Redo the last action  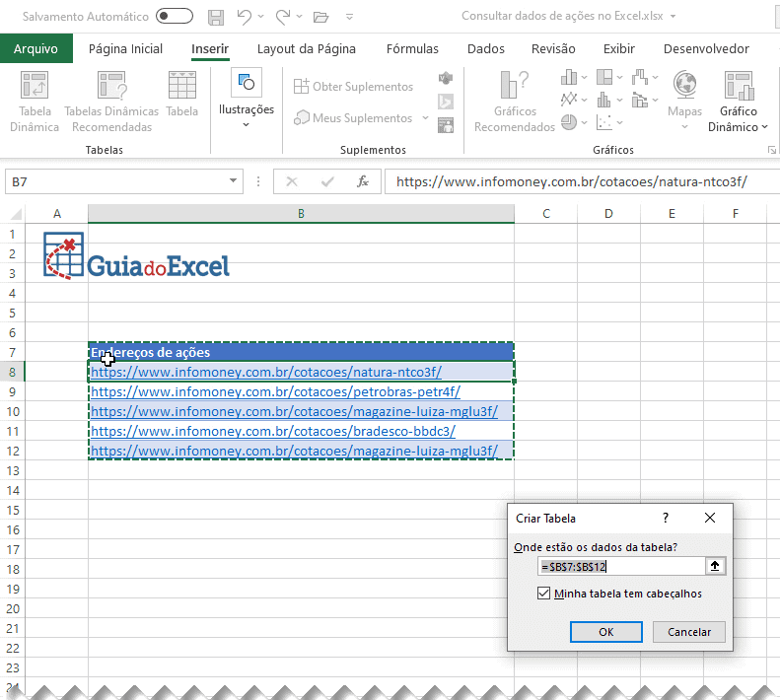tap(283, 17)
